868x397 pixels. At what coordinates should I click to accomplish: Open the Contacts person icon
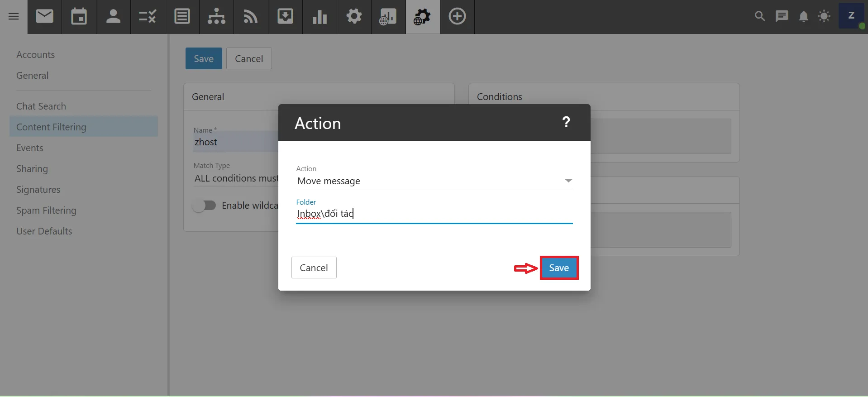click(113, 17)
